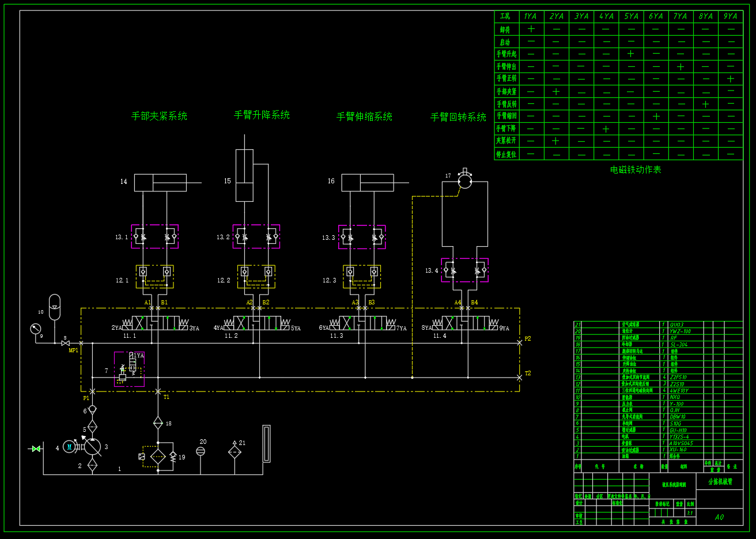Select directional valve 11.4 symbol
The image size is (756, 539).
tap(465, 323)
